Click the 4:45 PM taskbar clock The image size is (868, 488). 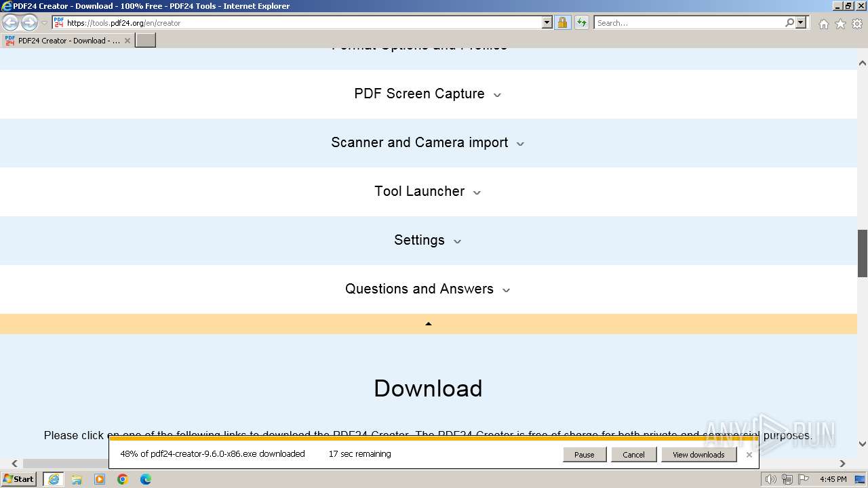[833, 479]
